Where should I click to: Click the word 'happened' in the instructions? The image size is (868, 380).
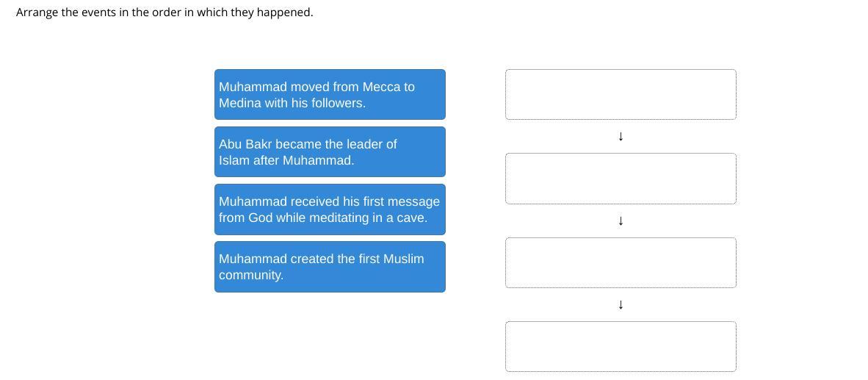pos(284,12)
